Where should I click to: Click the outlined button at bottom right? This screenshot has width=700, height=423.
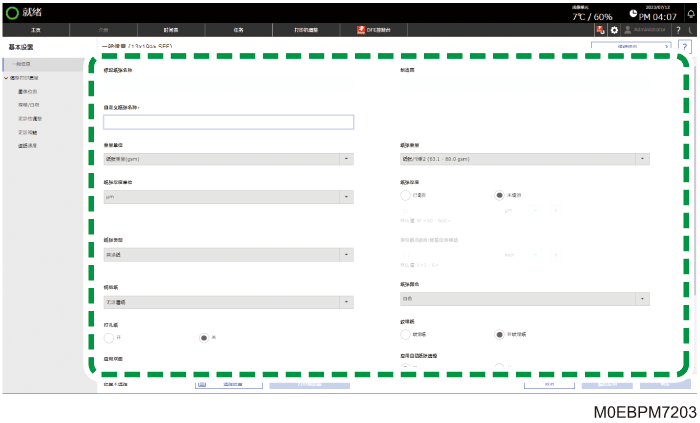549,384
